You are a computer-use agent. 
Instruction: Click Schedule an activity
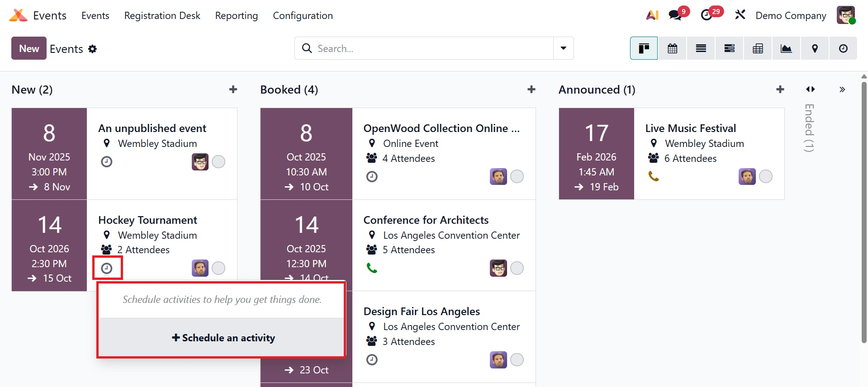coord(223,338)
